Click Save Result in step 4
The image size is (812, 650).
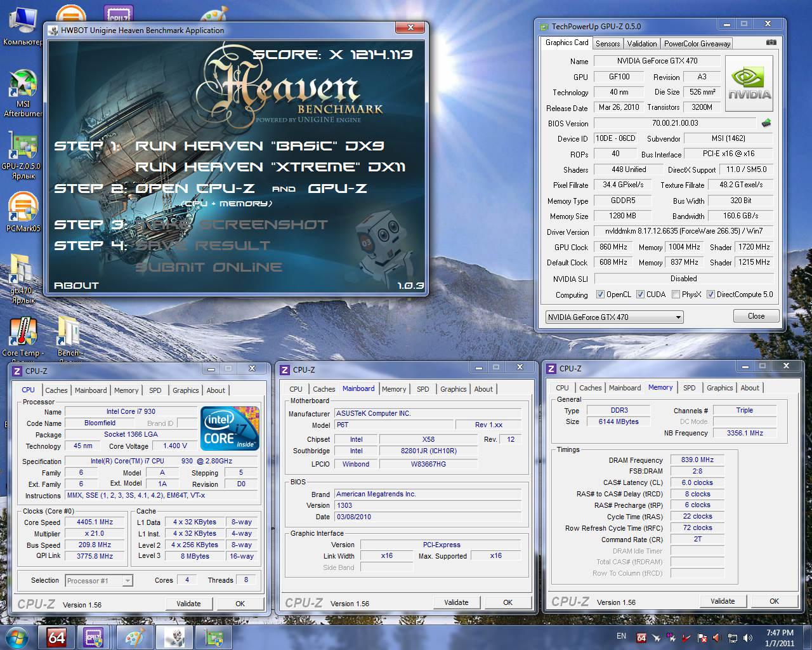click(202, 245)
